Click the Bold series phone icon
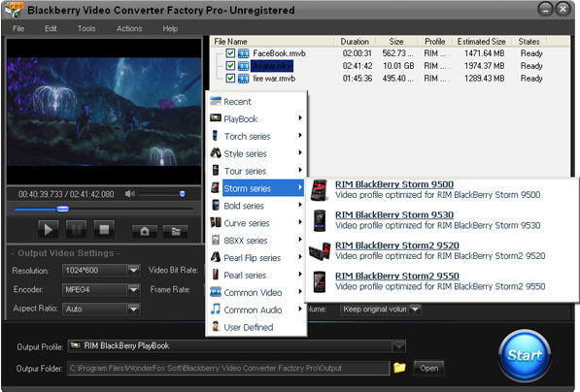This screenshot has width=580, height=392. pos(216,205)
